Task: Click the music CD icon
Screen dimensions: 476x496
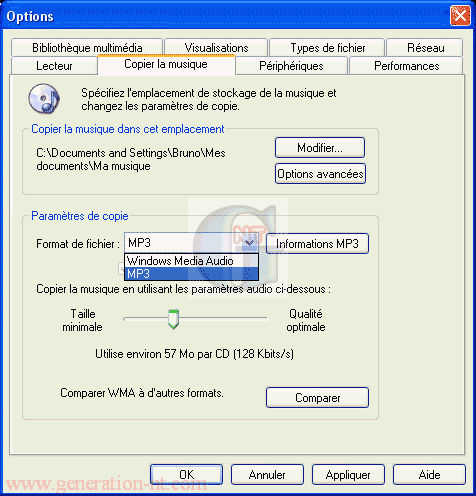Action: click(x=44, y=99)
